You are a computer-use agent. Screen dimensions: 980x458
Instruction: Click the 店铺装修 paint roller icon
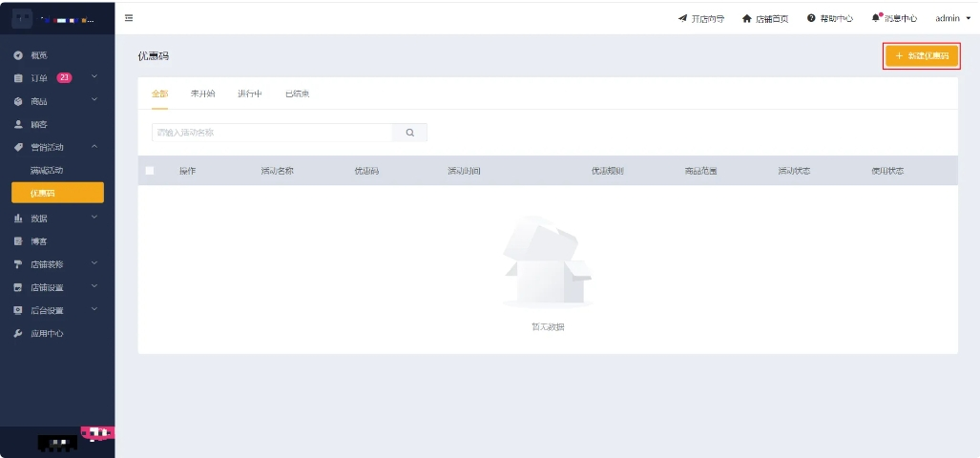19,264
